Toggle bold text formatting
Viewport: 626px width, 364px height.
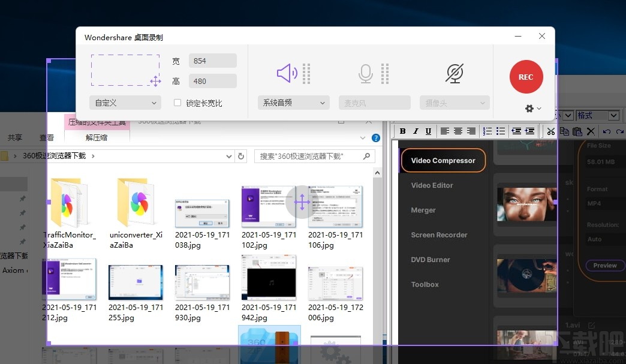coord(402,131)
